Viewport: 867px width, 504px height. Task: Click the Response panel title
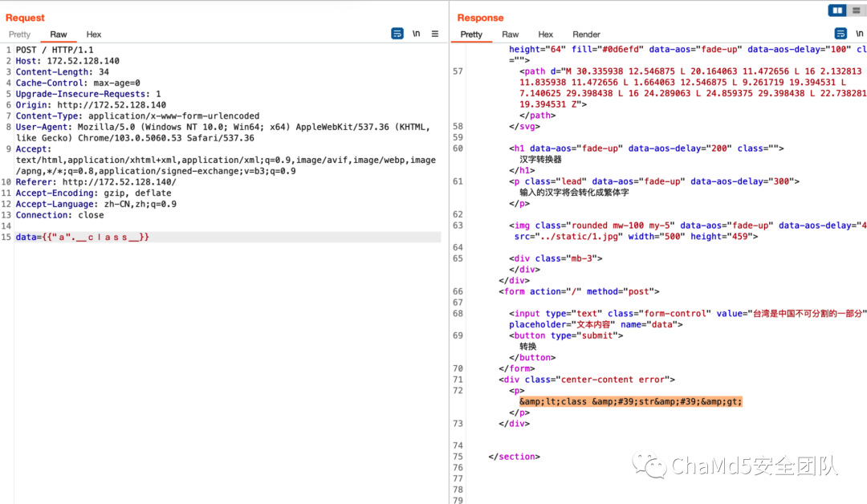[480, 18]
